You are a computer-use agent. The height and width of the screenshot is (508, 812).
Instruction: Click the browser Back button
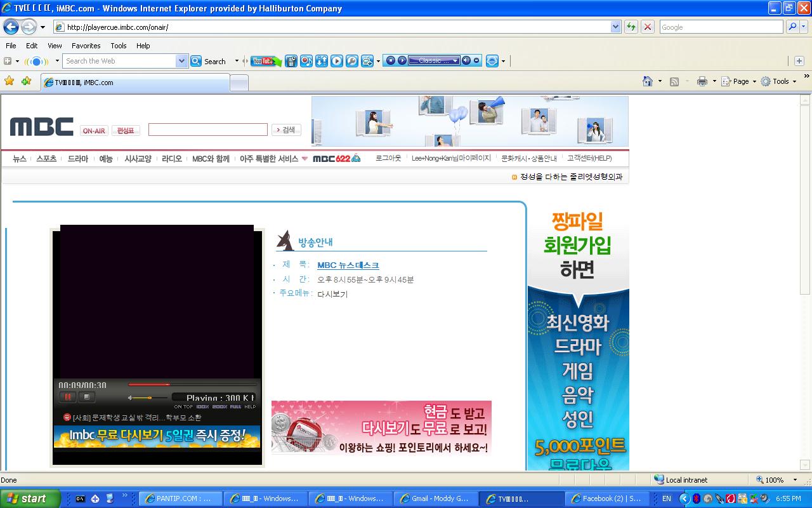[x=11, y=27]
